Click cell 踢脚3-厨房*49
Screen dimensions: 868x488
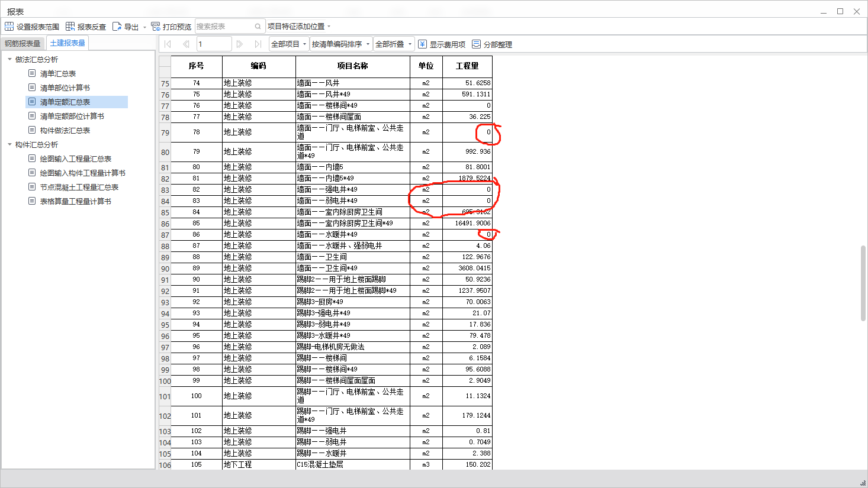pyautogui.click(x=353, y=302)
